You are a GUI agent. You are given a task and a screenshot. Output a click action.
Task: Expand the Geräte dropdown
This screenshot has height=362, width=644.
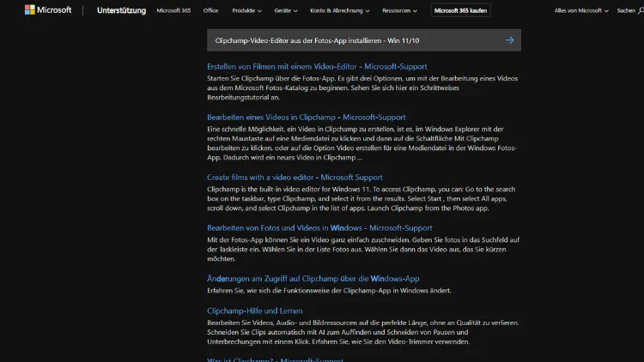286,10
